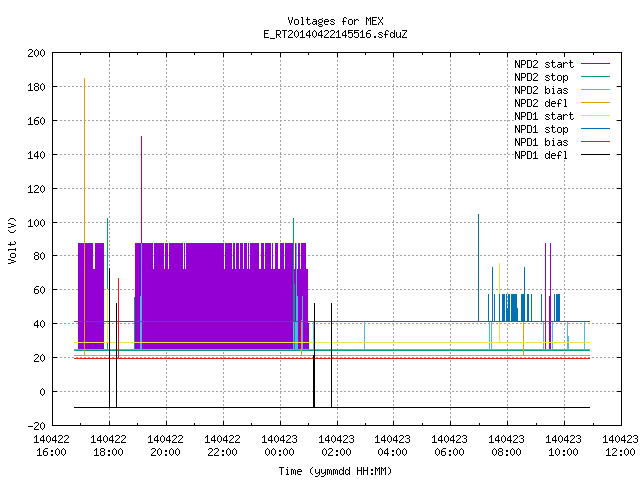The height and width of the screenshot is (480, 640).
Task: Click the light blue NPD2 bias legend line
Action: coord(595,89)
